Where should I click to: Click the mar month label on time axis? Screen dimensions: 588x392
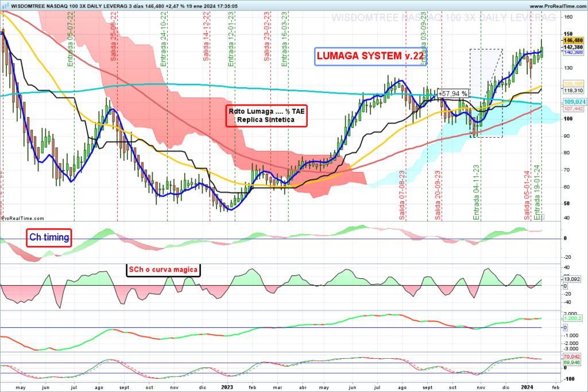pyautogui.click(x=277, y=387)
